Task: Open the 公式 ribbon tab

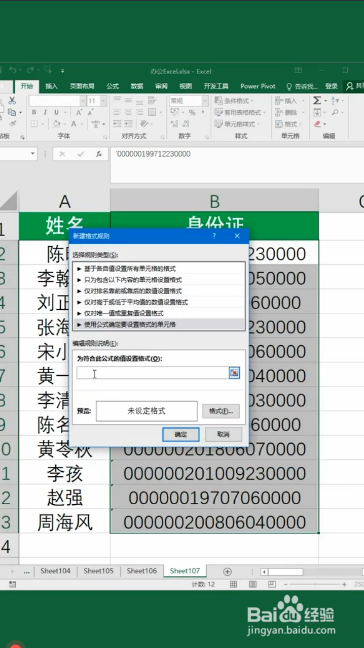Action: point(112,86)
